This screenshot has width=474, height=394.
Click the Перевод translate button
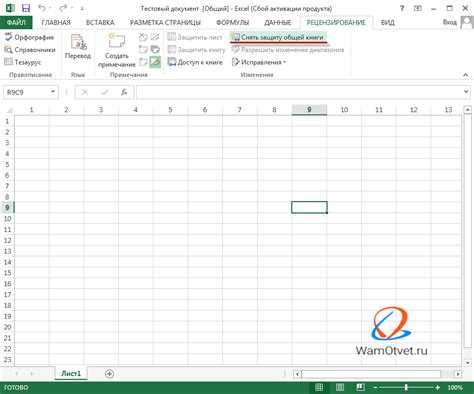click(x=78, y=47)
